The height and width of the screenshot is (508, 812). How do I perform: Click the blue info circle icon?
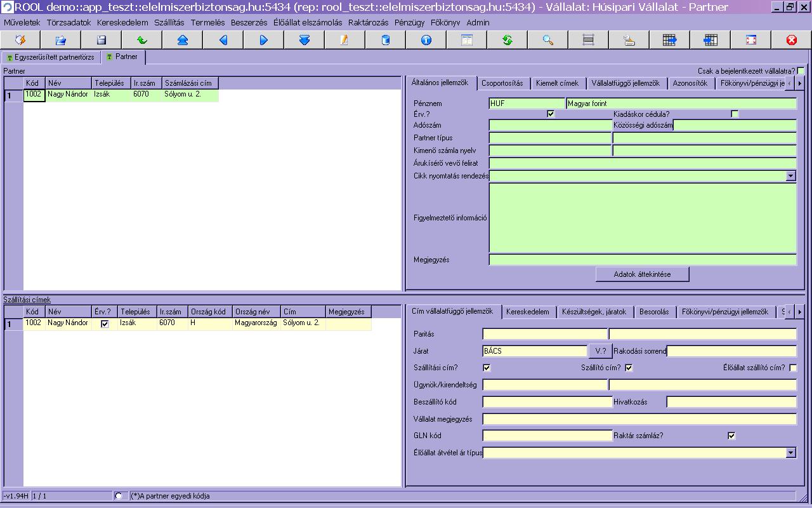[x=426, y=40]
